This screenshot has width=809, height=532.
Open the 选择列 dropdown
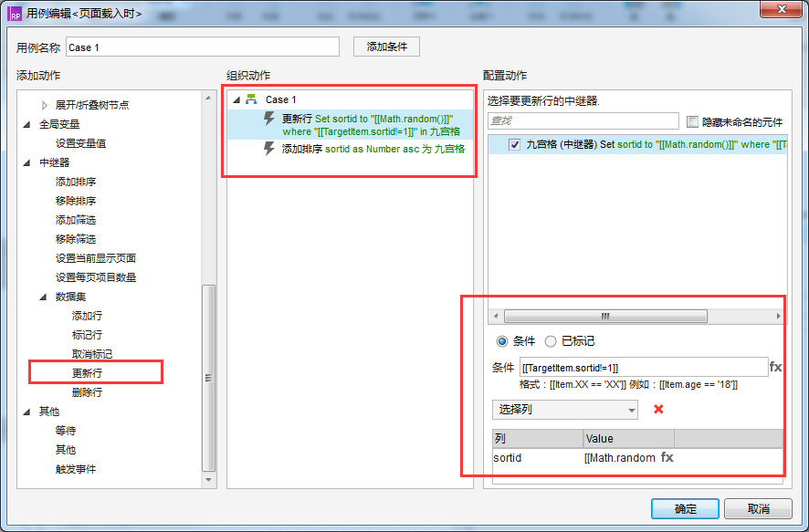tap(565, 410)
